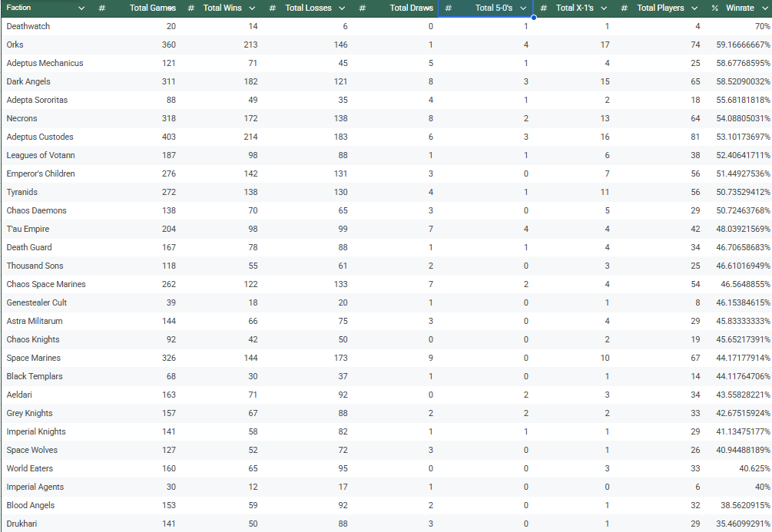Open the Total 5-0's column dropdown arrow
This screenshot has width=772, height=532.
pyautogui.click(x=523, y=8)
